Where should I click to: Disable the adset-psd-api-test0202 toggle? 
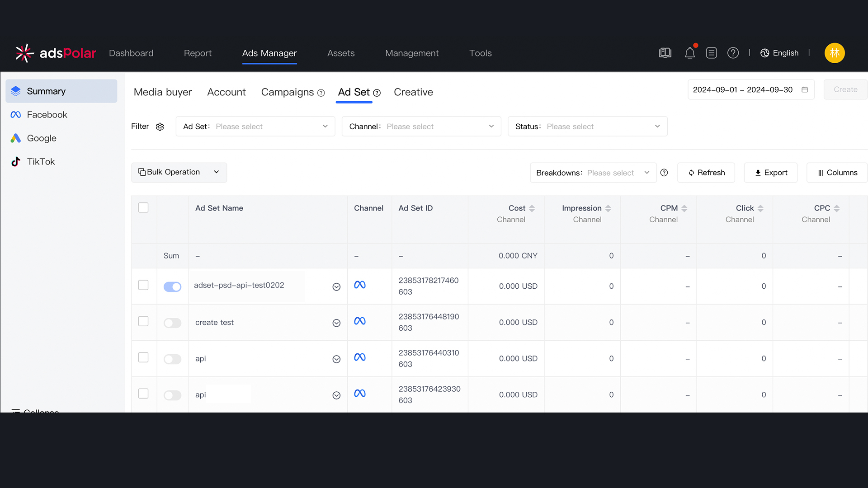172,286
